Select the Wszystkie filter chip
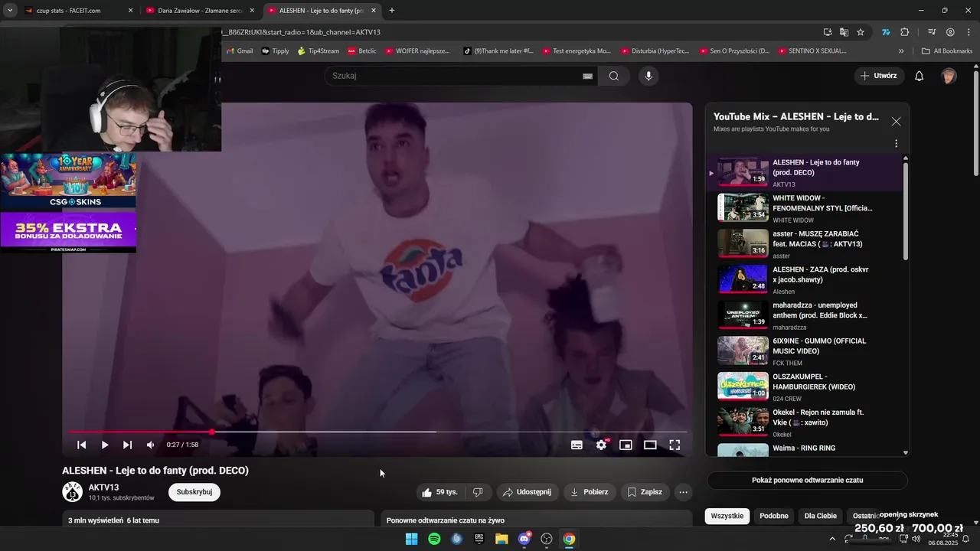 tap(727, 516)
